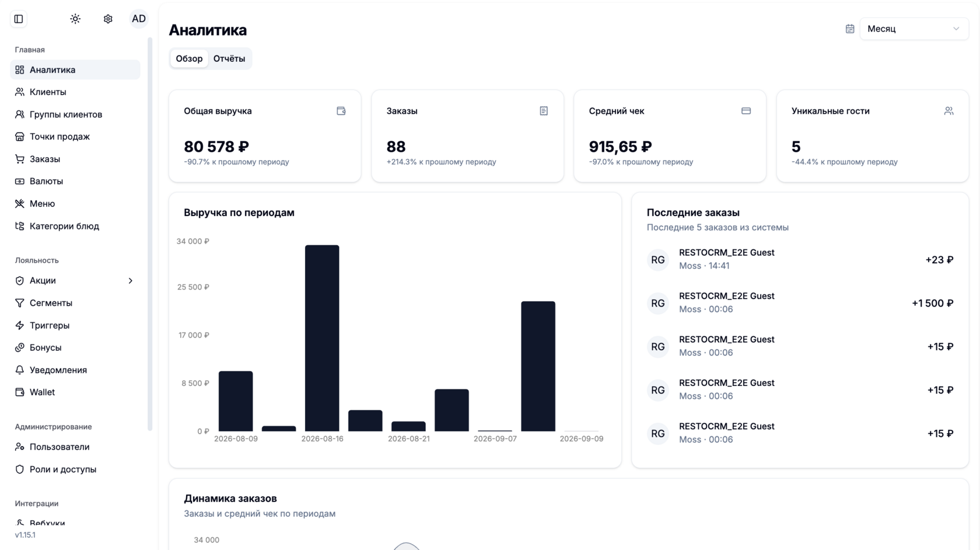Click the Общая выручка card wallet icon
Image resolution: width=980 pixels, height=550 pixels.
(341, 111)
